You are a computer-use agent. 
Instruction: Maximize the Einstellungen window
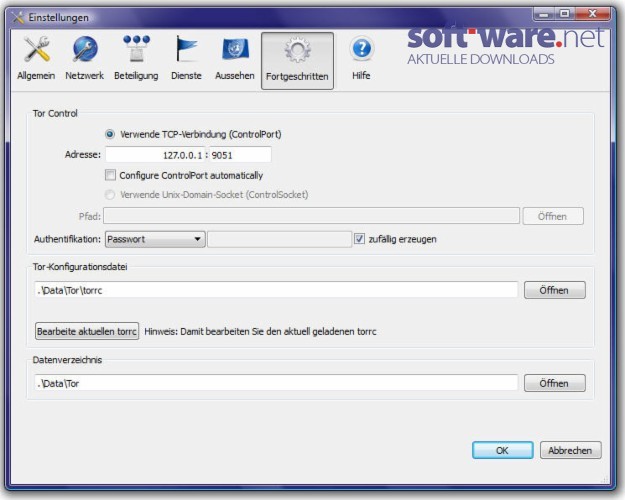(564, 14)
